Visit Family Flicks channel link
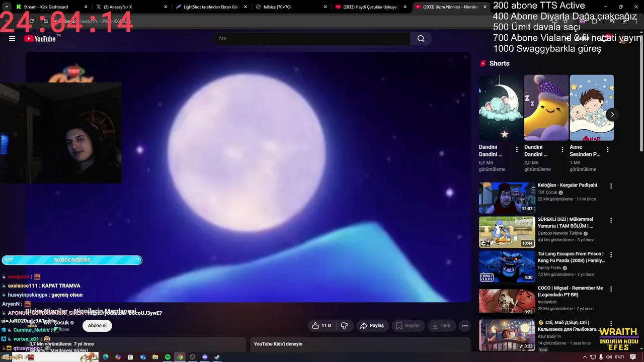 pos(549,268)
